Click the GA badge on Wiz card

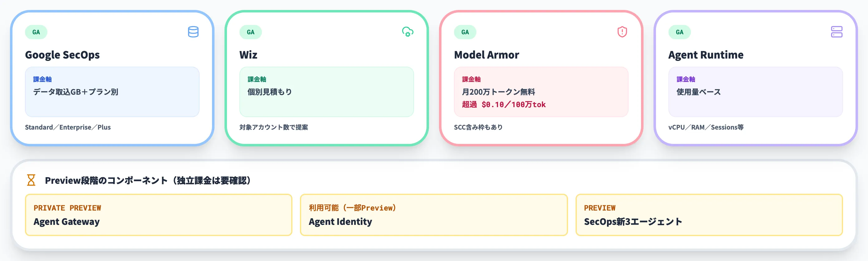(250, 32)
